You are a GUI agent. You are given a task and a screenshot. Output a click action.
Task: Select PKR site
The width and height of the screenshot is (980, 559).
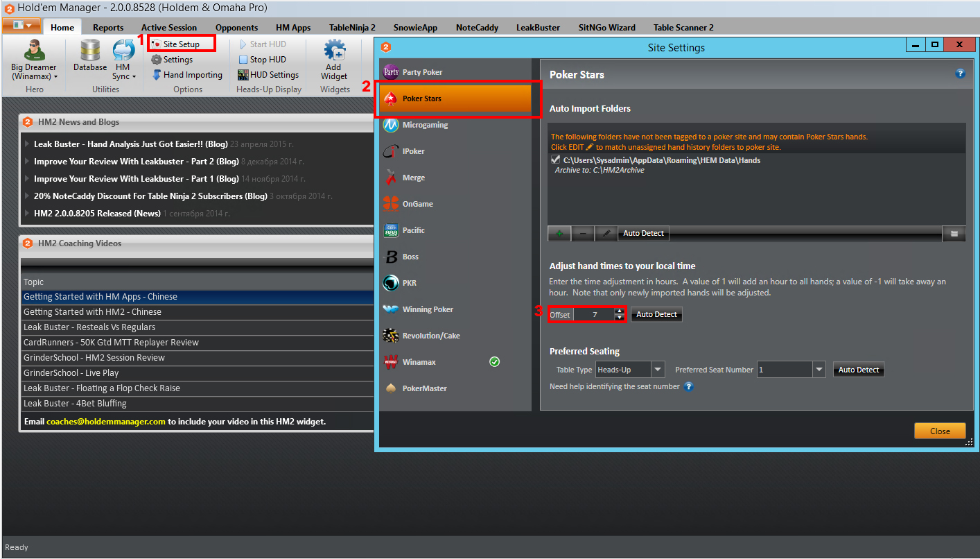(x=455, y=283)
